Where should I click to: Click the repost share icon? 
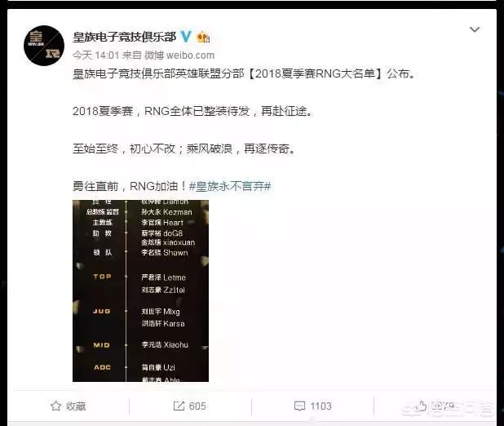pos(179,406)
